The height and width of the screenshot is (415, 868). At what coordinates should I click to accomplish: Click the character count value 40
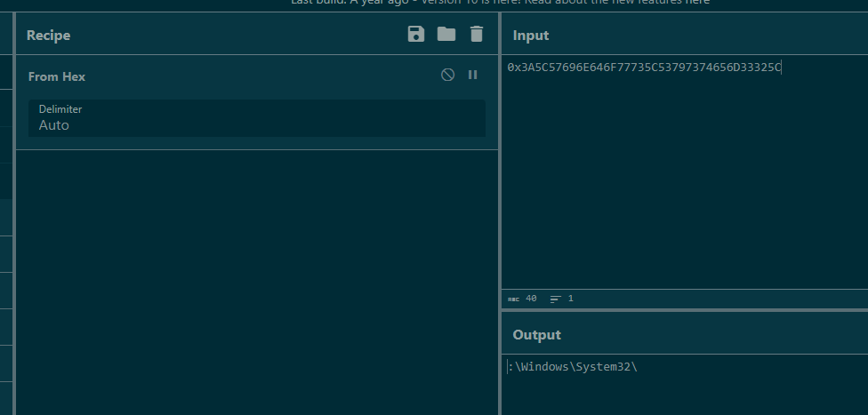(x=531, y=299)
